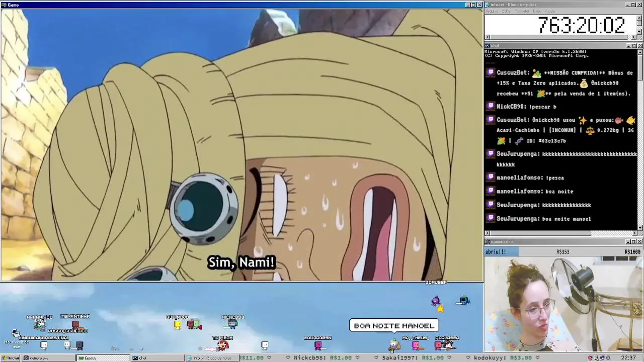The width and height of the screenshot is (644, 362).
Task: Switch to the chat taskbar entry
Action: click(x=157, y=358)
